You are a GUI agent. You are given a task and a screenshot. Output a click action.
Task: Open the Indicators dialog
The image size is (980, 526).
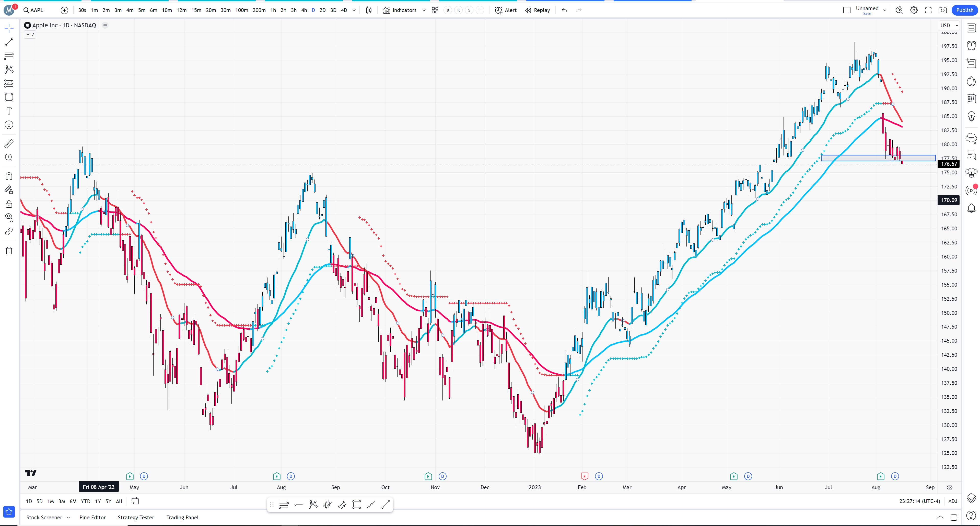400,10
